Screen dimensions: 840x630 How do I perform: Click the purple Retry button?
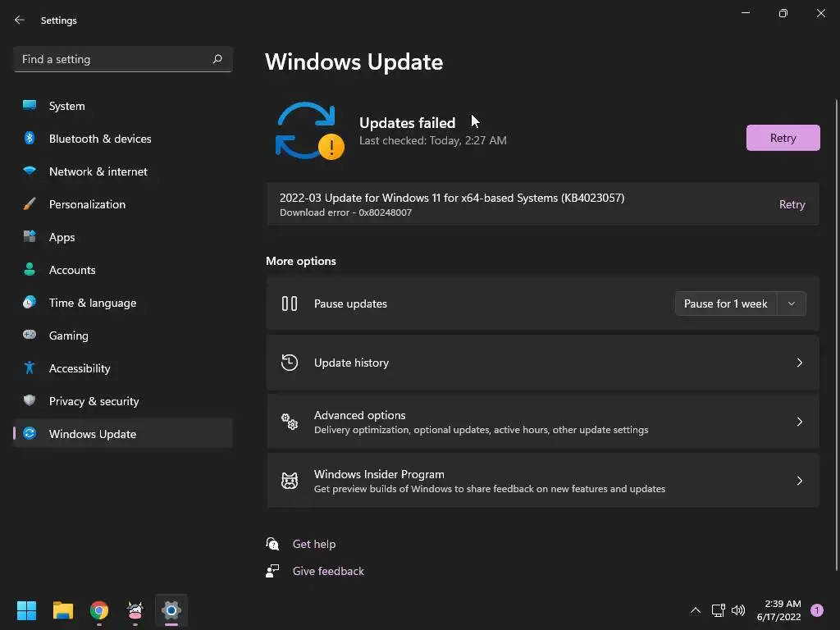783,138
